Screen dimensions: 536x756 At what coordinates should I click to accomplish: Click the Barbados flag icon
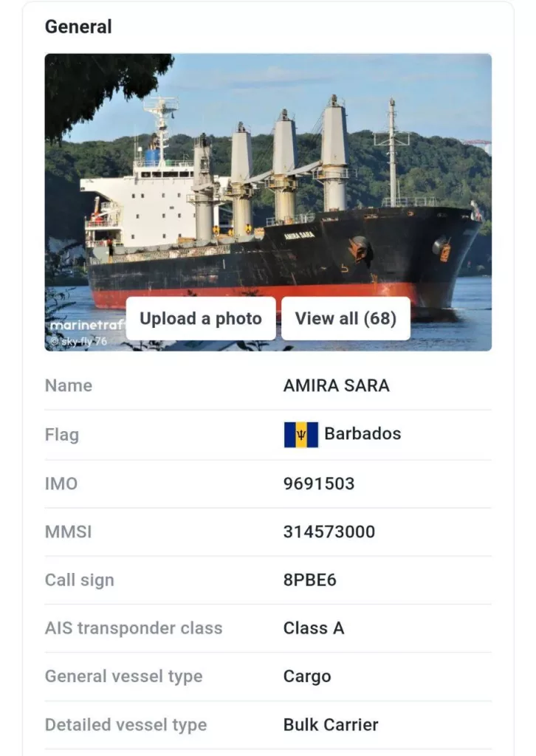point(300,434)
